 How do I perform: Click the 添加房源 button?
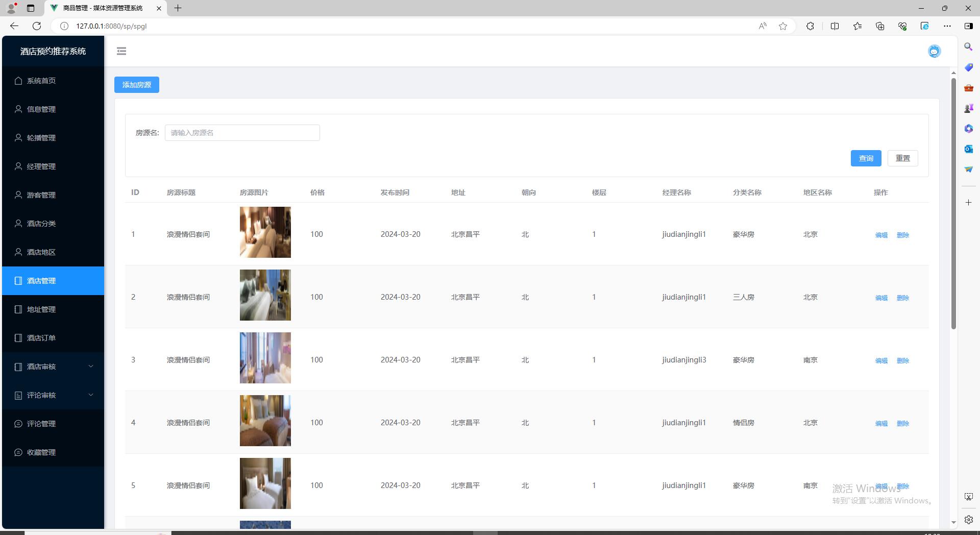click(x=137, y=85)
